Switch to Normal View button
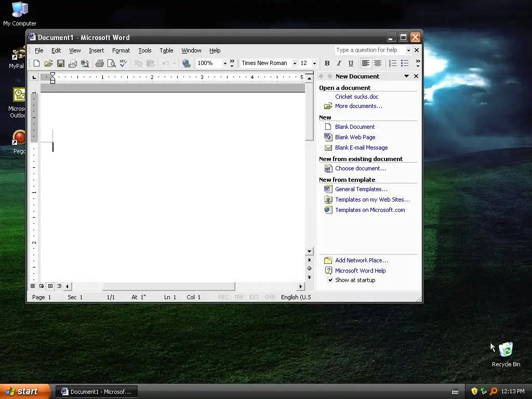Screen dimensions: 532x399 click(33, 286)
